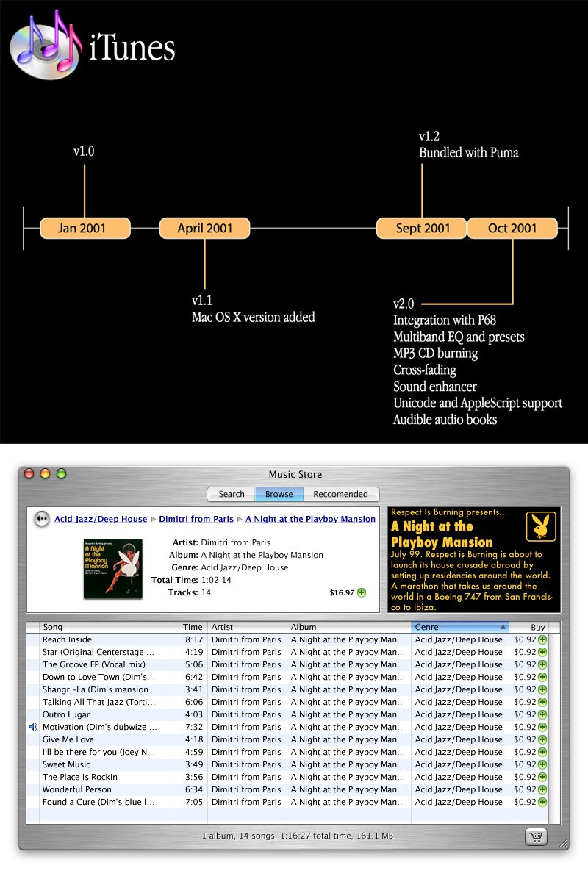Click the Playboy Mansion album artwork thumbnail
588x882 pixels.
click(115, 566)
